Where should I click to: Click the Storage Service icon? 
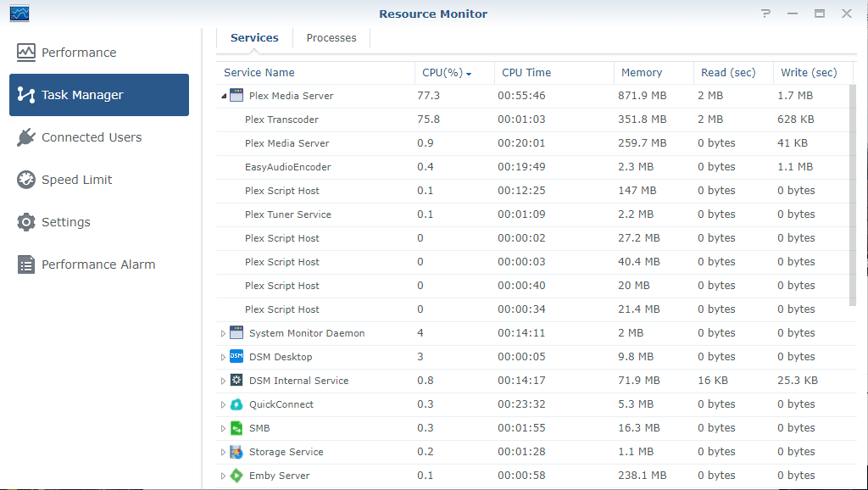(x=236, y=452)
